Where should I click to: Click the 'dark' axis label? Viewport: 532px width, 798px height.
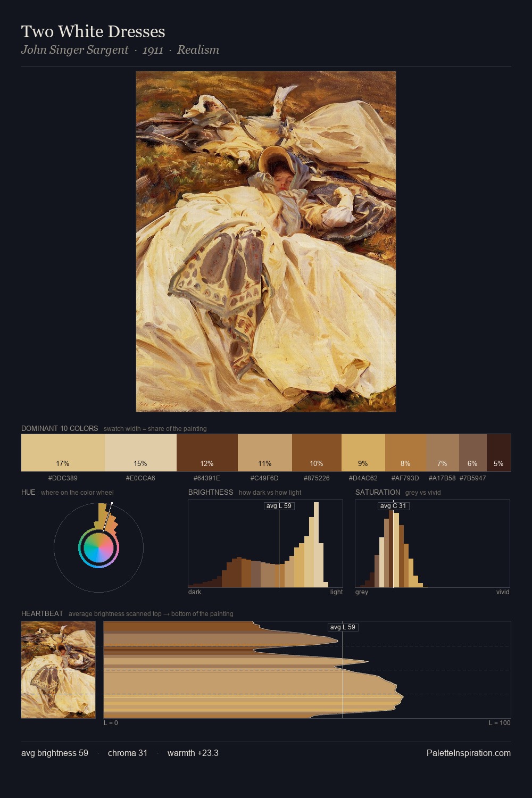point(195,592)
